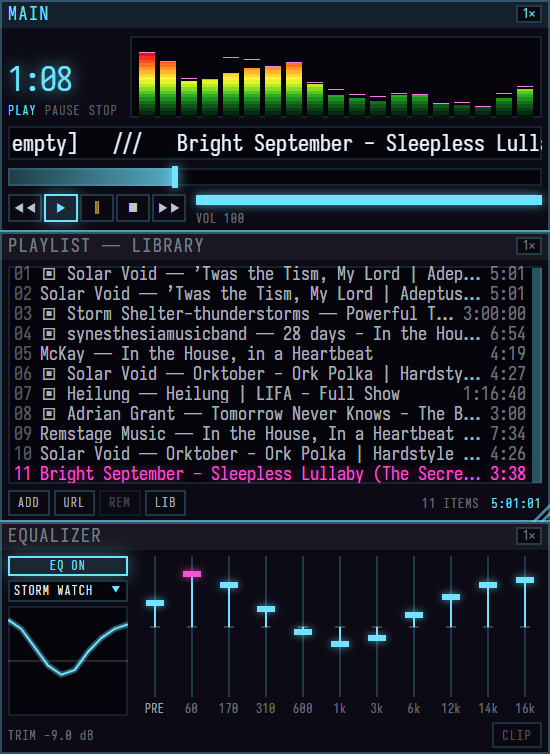
Task: Open the STORM WATCH preset dropdown
Action: pyautogui.click(x=68, y=591)
